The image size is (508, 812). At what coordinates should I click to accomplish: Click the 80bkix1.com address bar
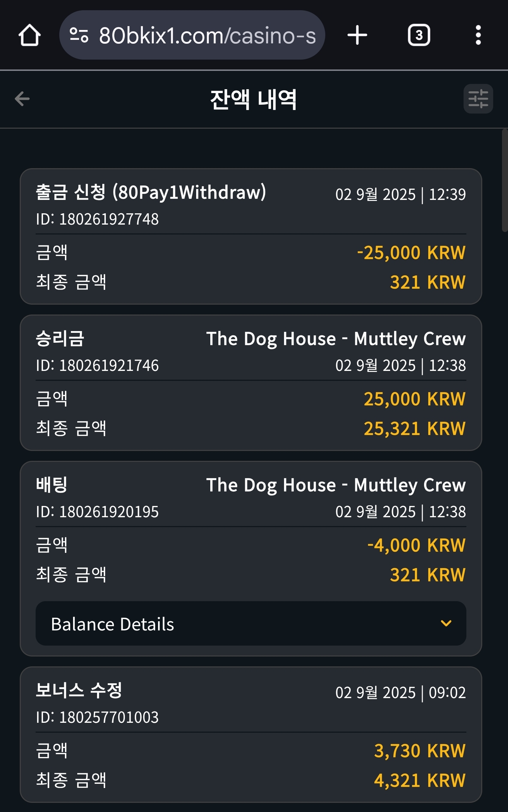point(192,35)
